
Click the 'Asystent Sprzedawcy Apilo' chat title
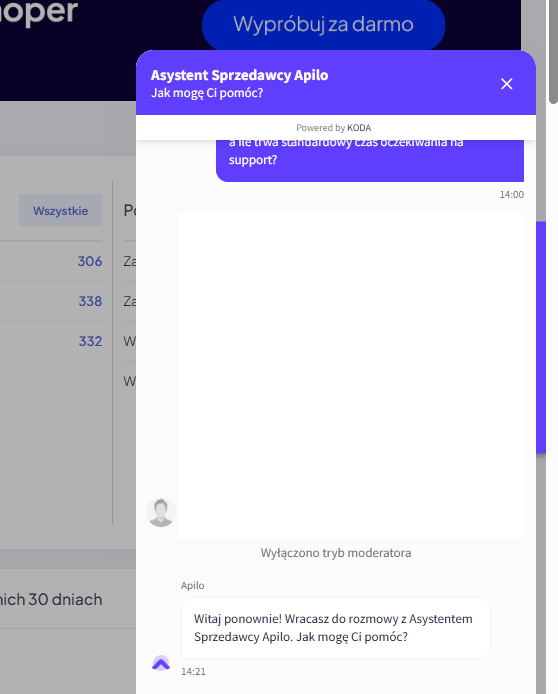pyautogui.click(x=239, y=75)
